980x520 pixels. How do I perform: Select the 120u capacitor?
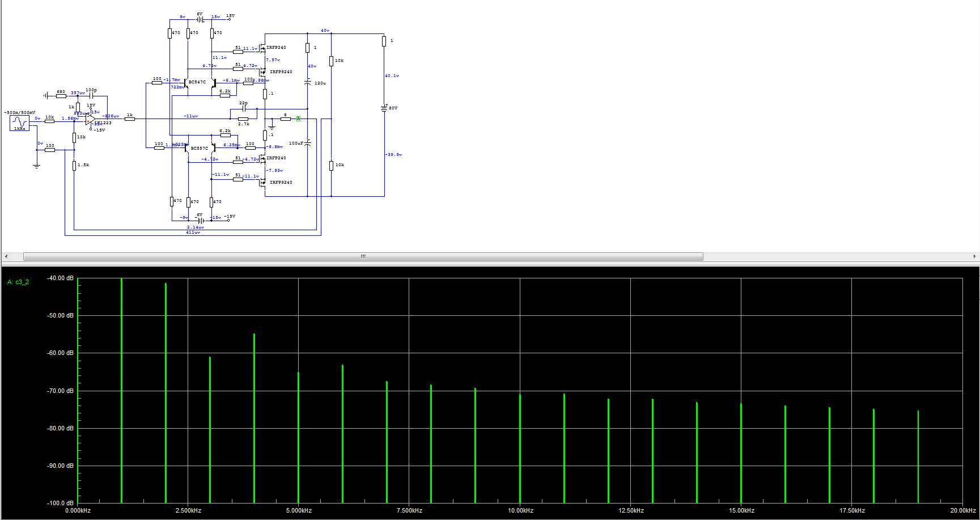(308, 83)
